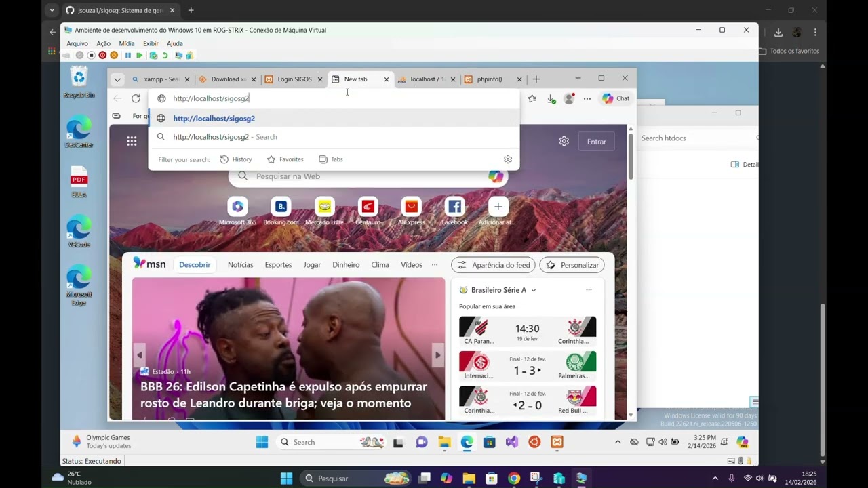
Task: Click the Edge refresh icon
Action: [x=136, y=98]
